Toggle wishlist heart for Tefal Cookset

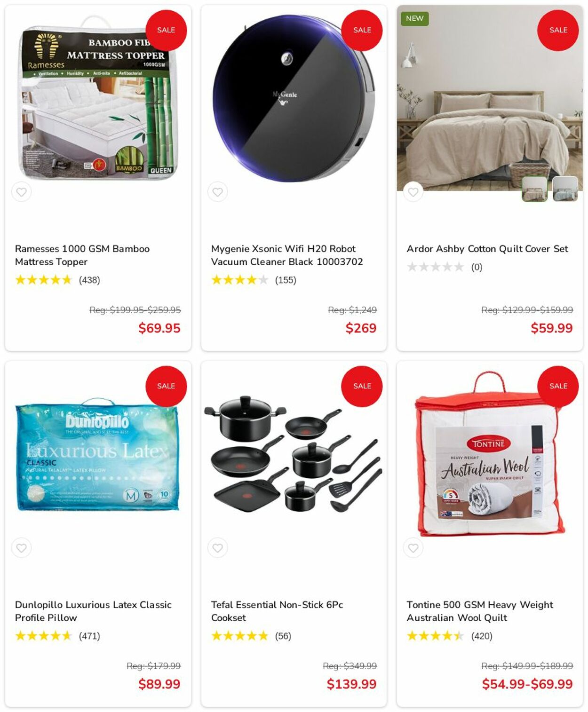(217, 548)
